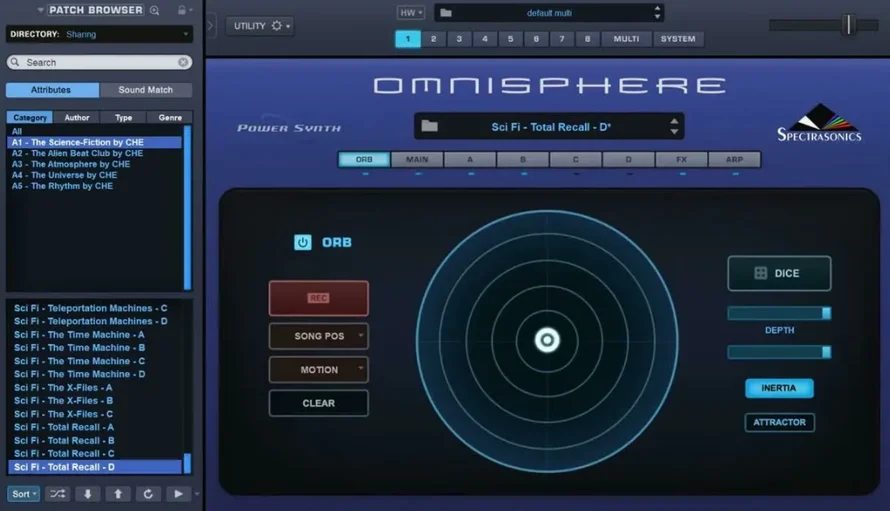Click the shuffle patches icon

57,494
